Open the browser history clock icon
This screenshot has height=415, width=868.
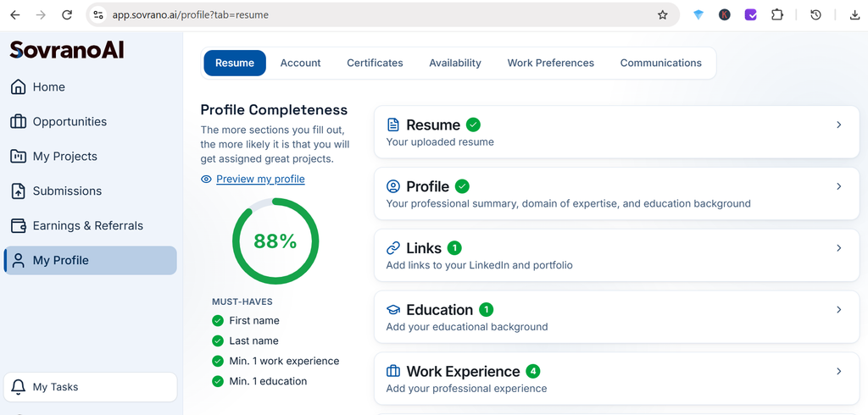pos(815,15)
